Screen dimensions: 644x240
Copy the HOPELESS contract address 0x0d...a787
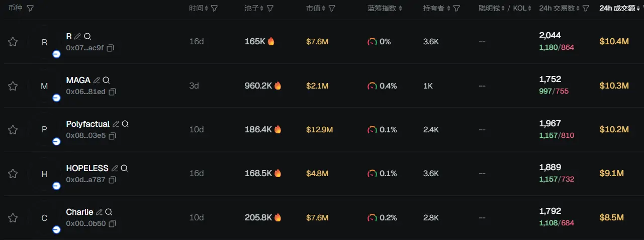tap(112, 180)
